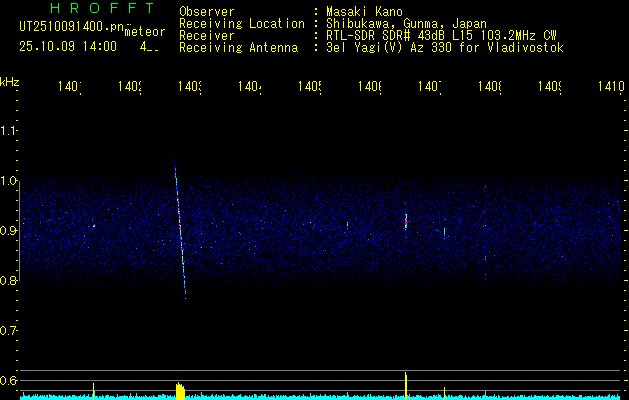Click the 3el Yagi antenna description
Screen dimensions: 629x400
point(444,48)
